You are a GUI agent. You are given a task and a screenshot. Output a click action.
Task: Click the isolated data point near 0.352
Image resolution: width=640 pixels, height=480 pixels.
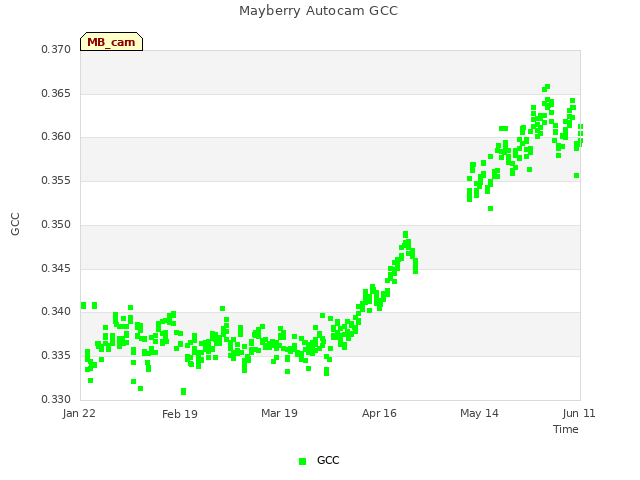point(491,209)
